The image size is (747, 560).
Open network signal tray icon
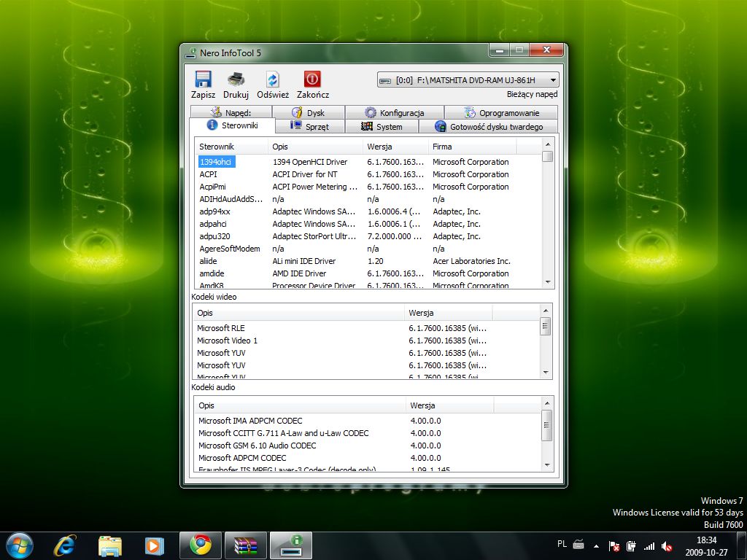(x=649, y=546)
